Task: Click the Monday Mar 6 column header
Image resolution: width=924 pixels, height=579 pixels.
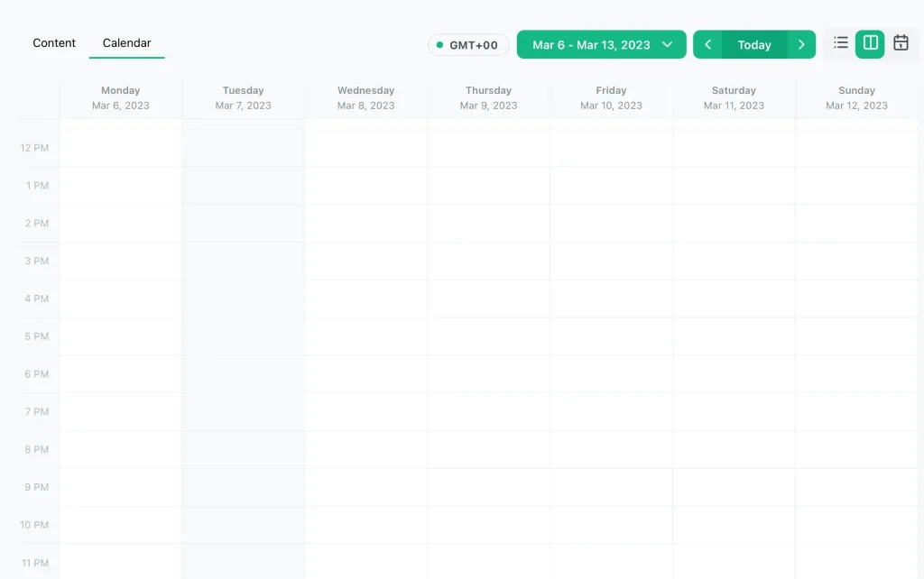Action: click(121, 97)
